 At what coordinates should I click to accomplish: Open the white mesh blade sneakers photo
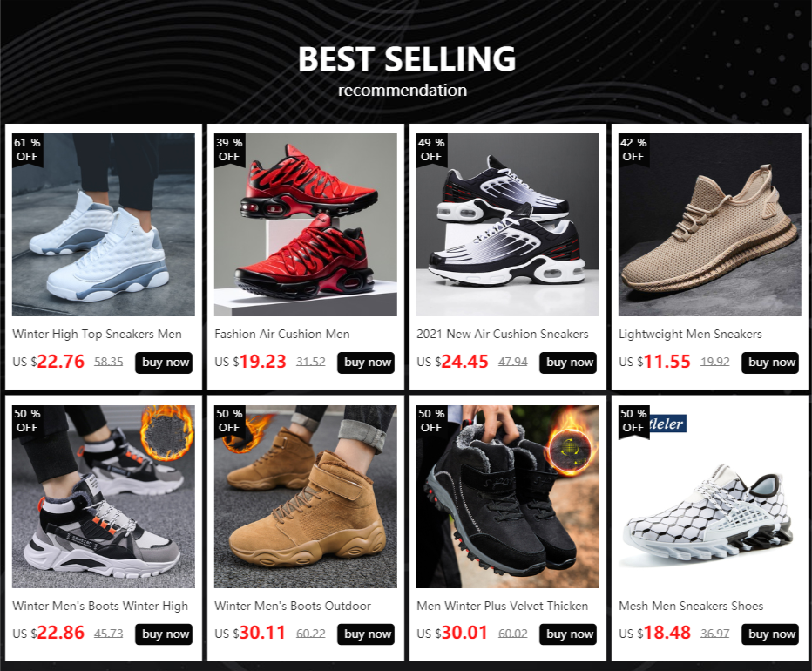click(710, 497)
